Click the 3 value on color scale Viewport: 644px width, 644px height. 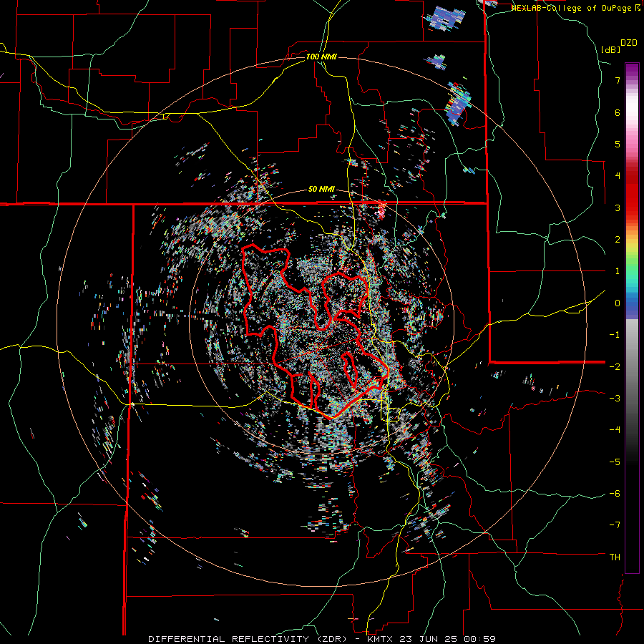click(618, 208)
